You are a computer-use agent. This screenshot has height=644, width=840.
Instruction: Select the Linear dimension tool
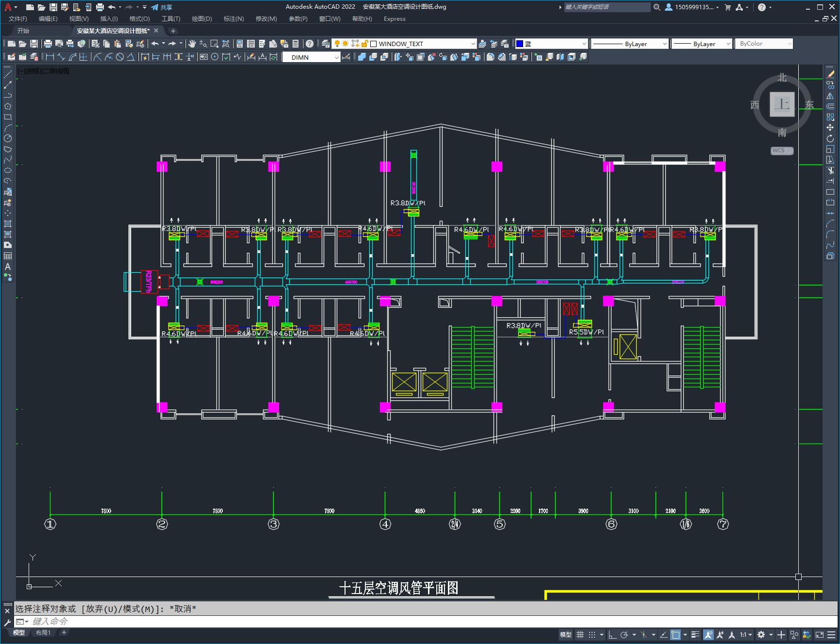point(49,57)
